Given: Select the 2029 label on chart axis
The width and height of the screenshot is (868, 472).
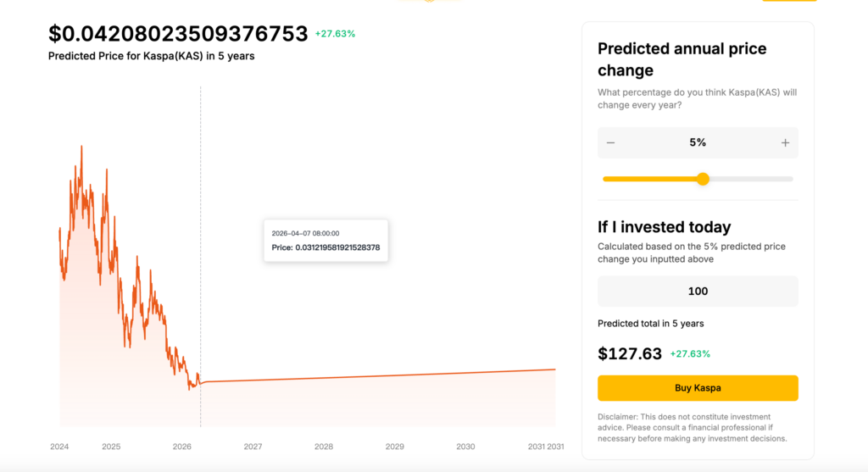Looking at the screenshot, I should [x=394, y=446].
